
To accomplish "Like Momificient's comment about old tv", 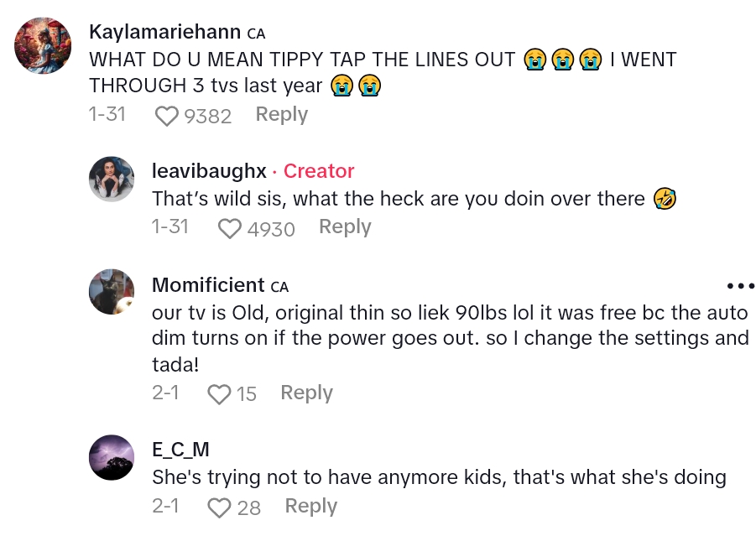I will [x=219, y=394].
